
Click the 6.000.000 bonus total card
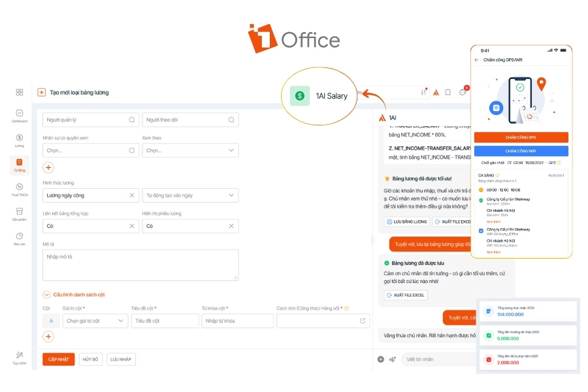pos(528,335)
